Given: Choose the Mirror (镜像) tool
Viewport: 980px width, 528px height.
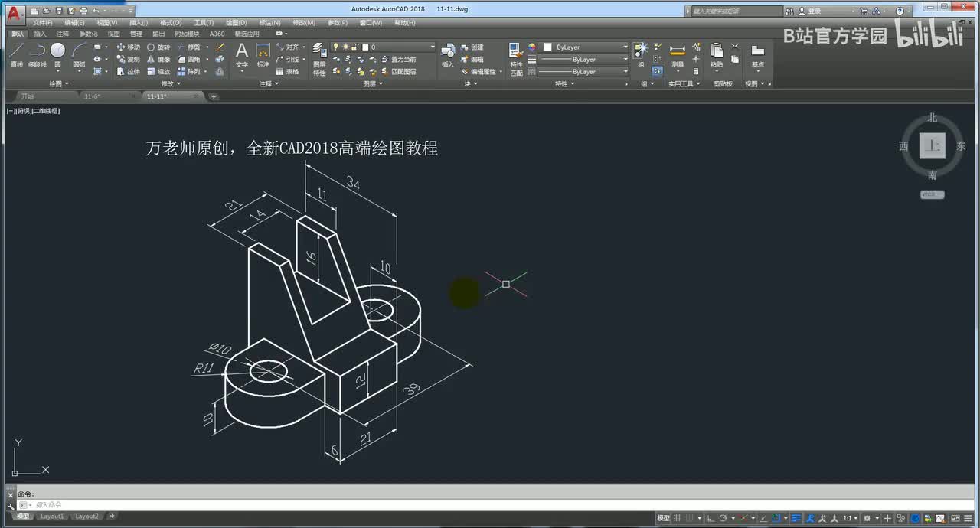Looking at the screenshot, I should (x=158, y=59).
